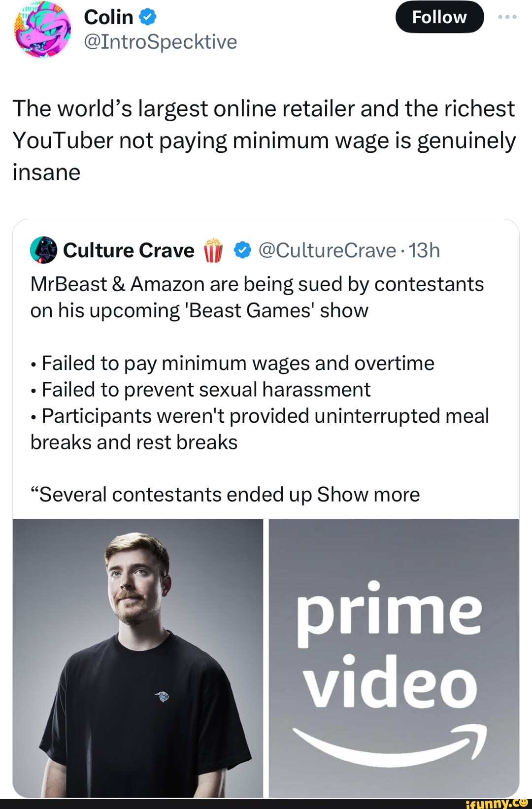Click the verified badge next to Colin
532x809 pixels.
pos(147,16)
